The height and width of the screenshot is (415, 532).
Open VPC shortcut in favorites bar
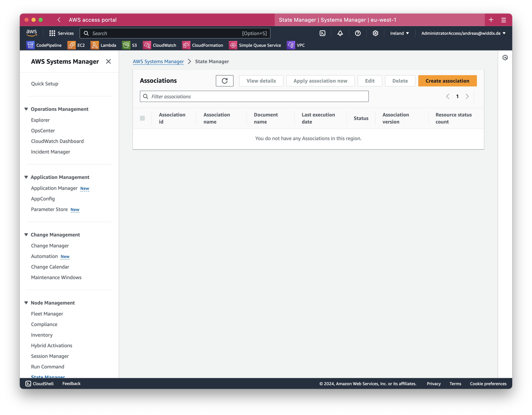[296, 45]
